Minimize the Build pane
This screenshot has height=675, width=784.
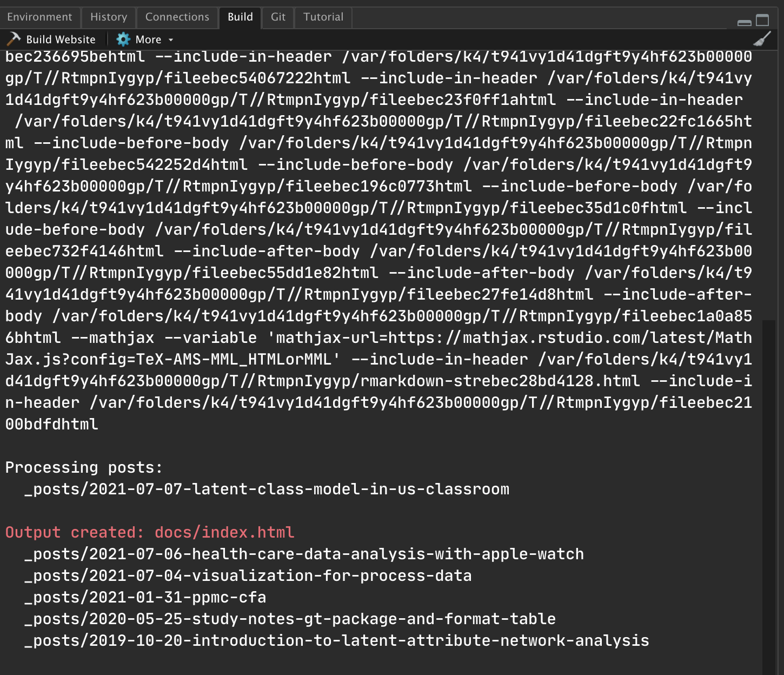coord(744,22)
